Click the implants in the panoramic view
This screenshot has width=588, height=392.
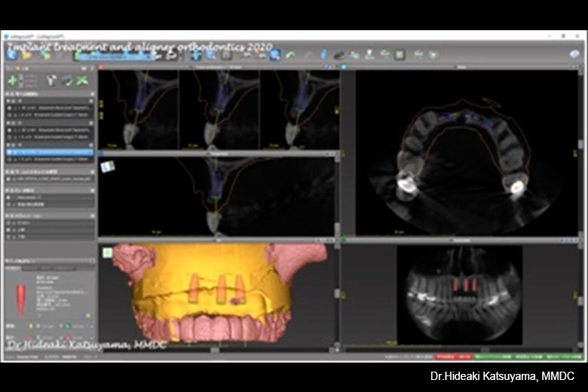point(465,285)
